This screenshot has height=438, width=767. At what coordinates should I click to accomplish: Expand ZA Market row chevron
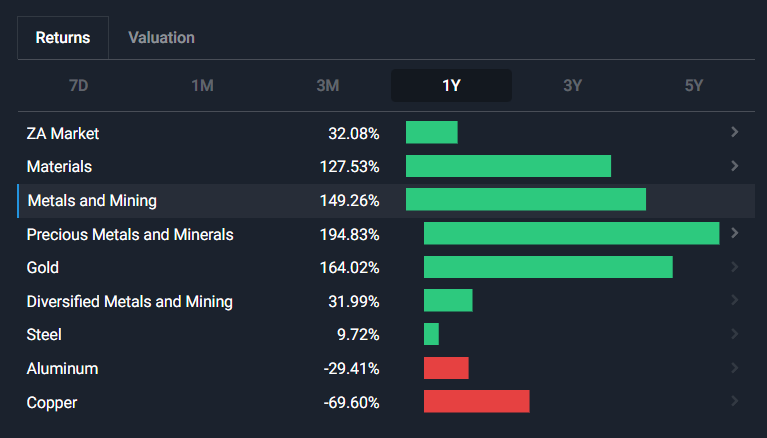click(735, 132)
